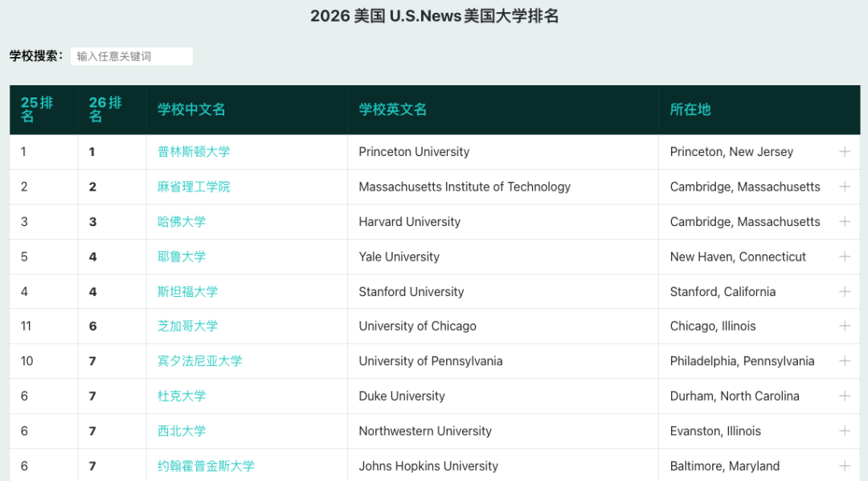
Task: Click the plus icon on Duke University row
Action: pyautogui.click(x=845, y=396)
